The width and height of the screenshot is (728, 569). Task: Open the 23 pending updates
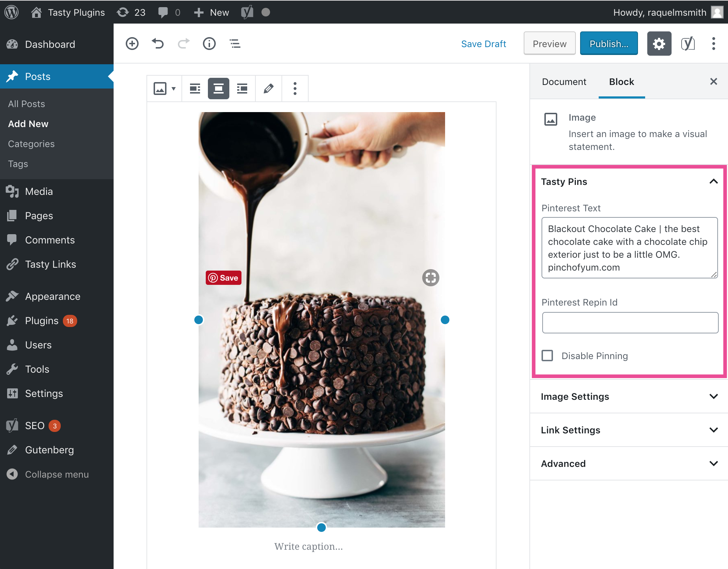(x=131, y=12)
